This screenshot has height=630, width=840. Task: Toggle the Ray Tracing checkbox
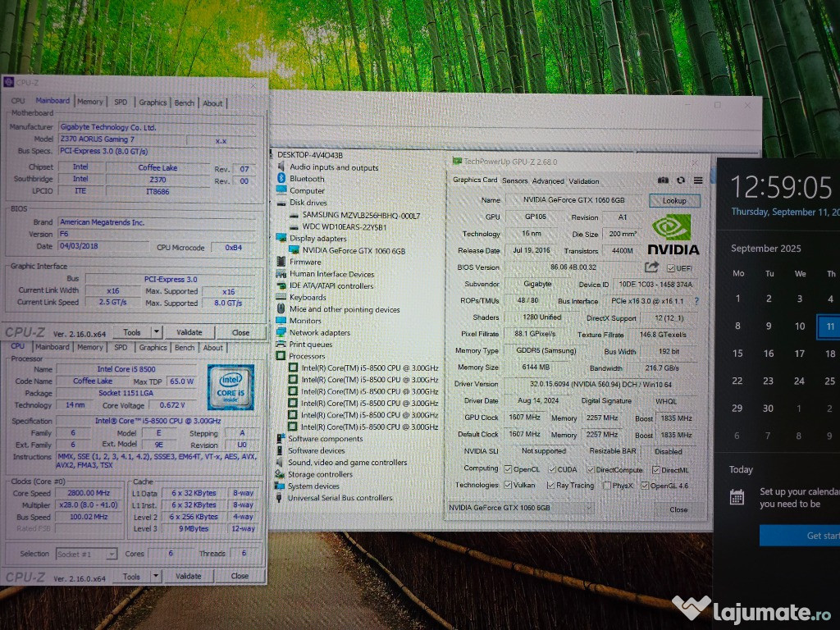550,486
